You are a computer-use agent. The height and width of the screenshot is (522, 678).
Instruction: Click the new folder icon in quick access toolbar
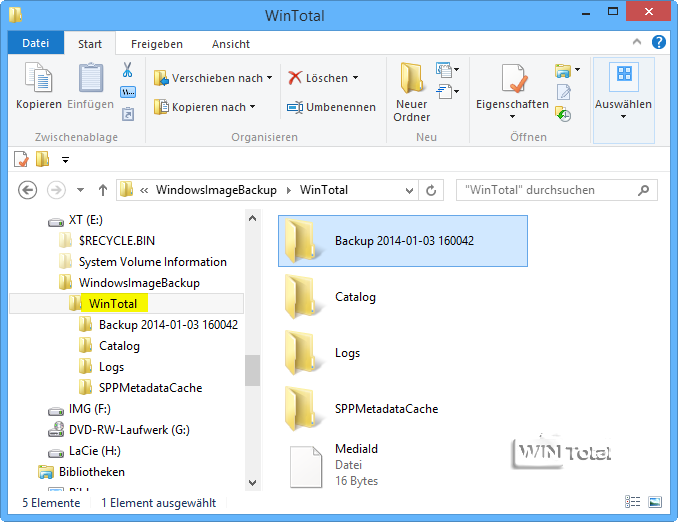click(42, 159)
